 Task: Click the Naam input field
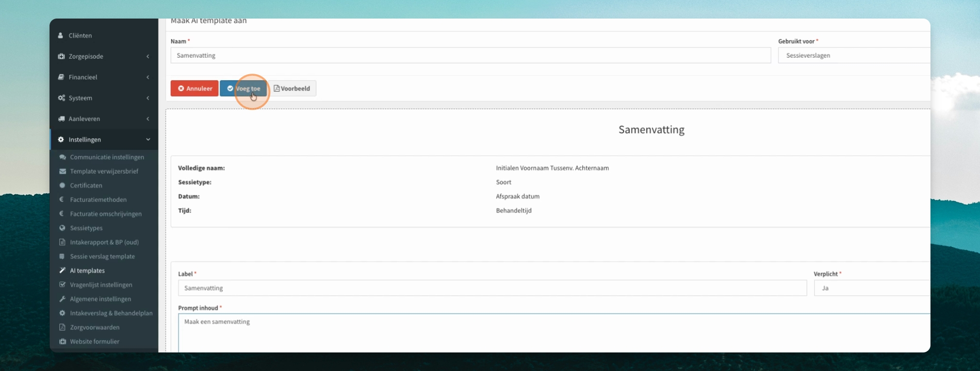click(x=470, y=55)
